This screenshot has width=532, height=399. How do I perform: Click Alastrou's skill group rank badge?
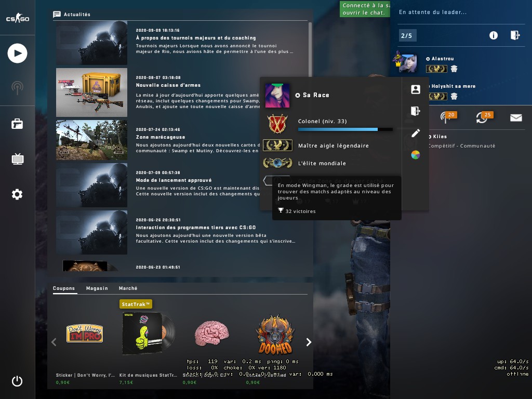[436, 69]
